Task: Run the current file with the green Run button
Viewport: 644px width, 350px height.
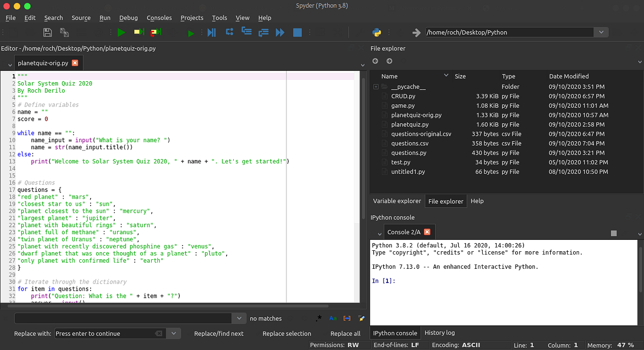Action: pyautogui.click(x=121, y=32)
